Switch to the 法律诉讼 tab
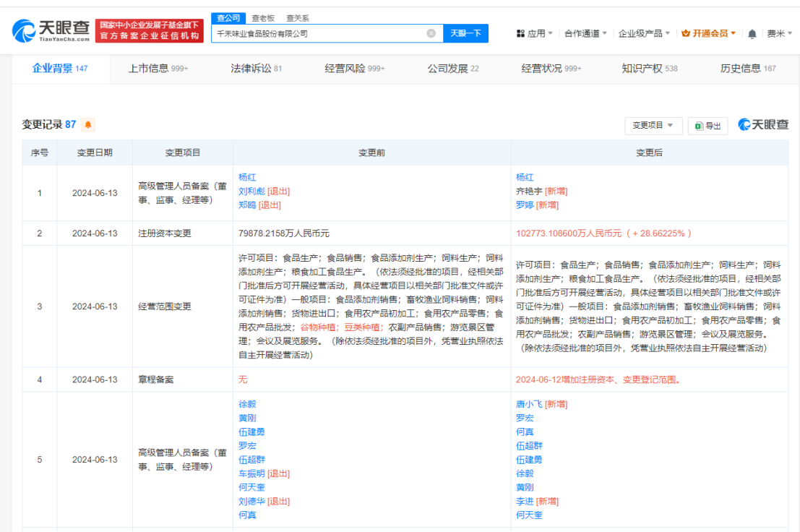The height and width of the screenshot is (532, 800). (x=256, y=69)
